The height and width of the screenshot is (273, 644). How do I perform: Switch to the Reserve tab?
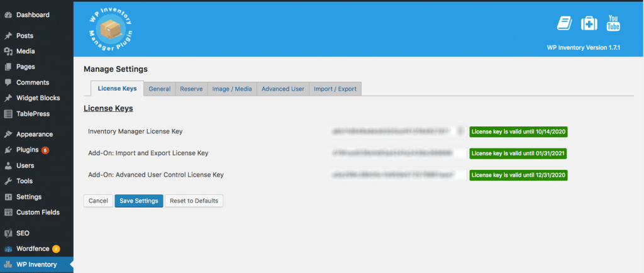click(191, 89)
